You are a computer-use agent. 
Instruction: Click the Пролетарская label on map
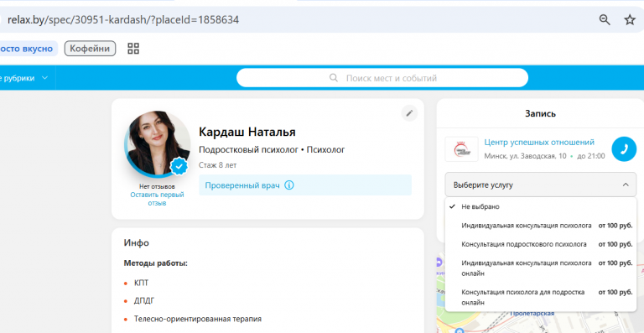click(x=532, y=314)
